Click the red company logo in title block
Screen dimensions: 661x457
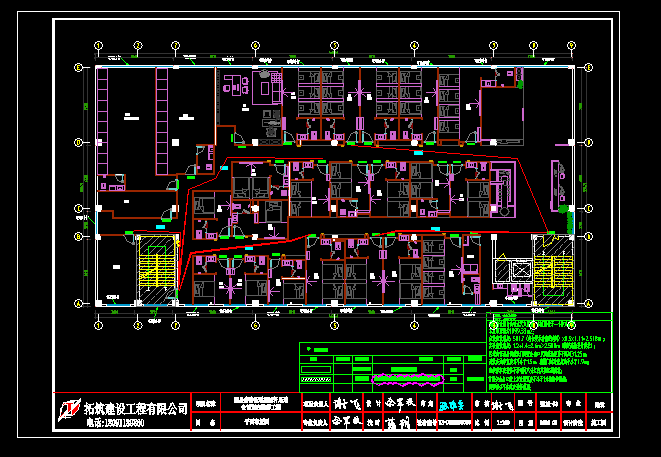pyautogui.click(x=70, y=409)
